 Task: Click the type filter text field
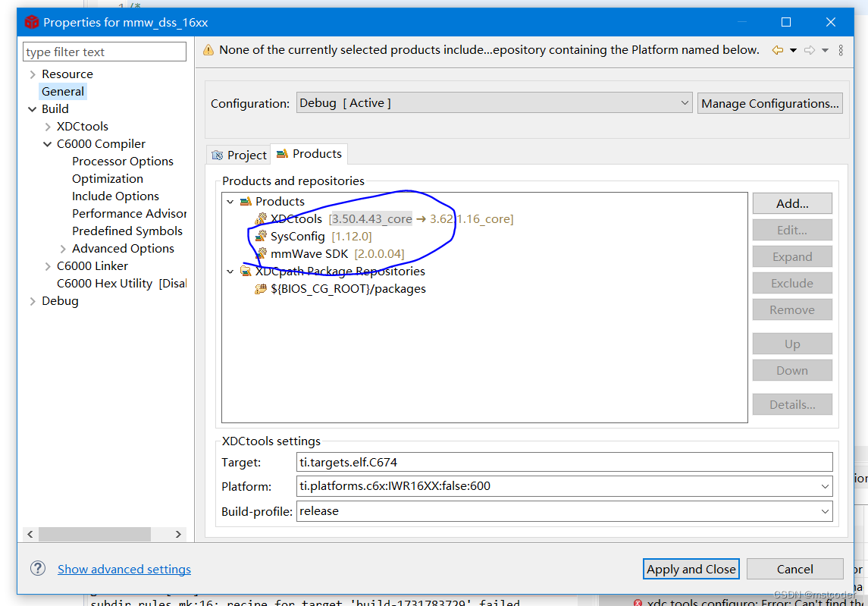[105, 52]
